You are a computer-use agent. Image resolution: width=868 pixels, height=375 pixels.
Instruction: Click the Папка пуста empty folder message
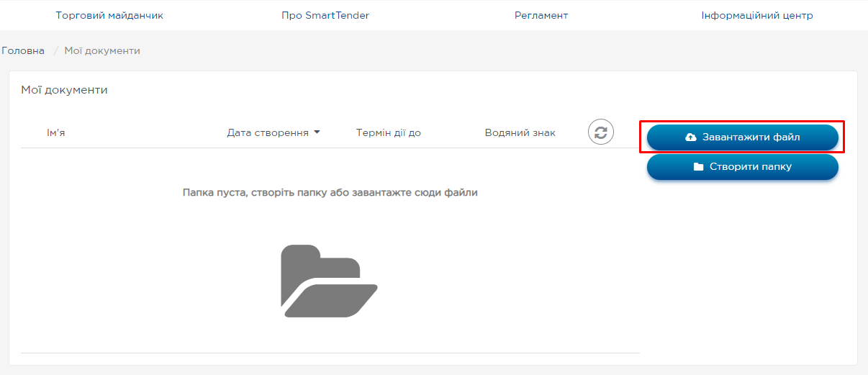(x=330, y=192)
